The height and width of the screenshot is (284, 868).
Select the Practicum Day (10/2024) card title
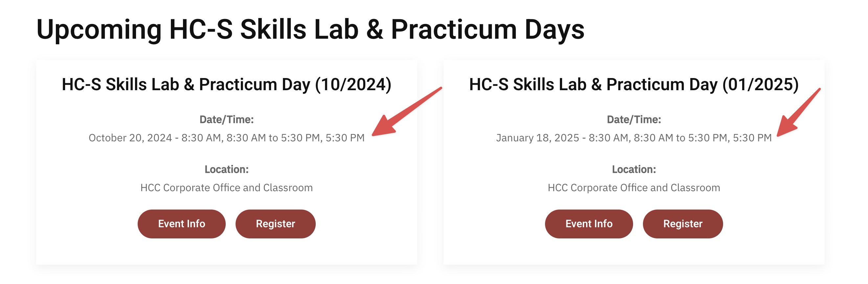coord(226,84)
